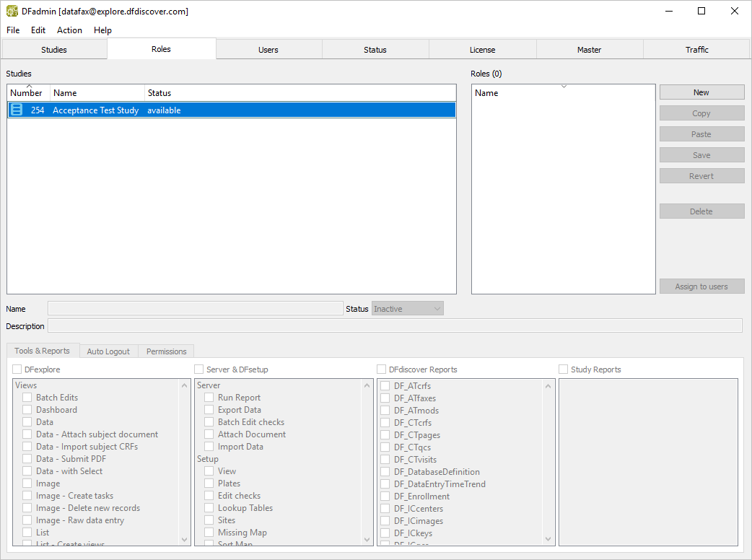Switch to the Permissions sub-tab

(166, 351)
